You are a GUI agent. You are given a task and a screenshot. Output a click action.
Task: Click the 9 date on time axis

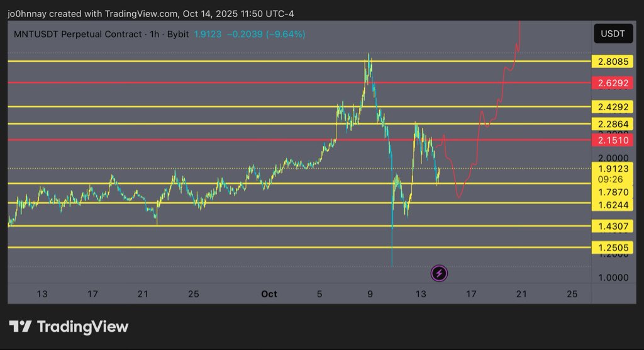(x=370, y=294)
